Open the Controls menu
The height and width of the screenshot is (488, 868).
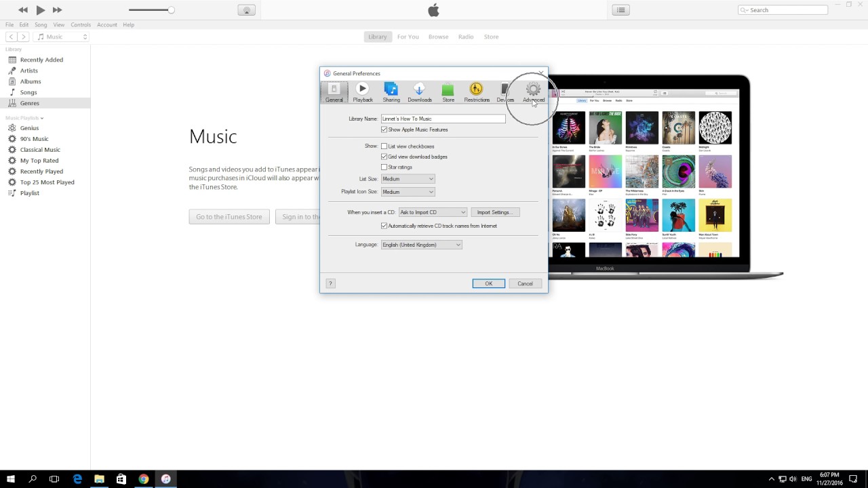(x=81, y=24)
